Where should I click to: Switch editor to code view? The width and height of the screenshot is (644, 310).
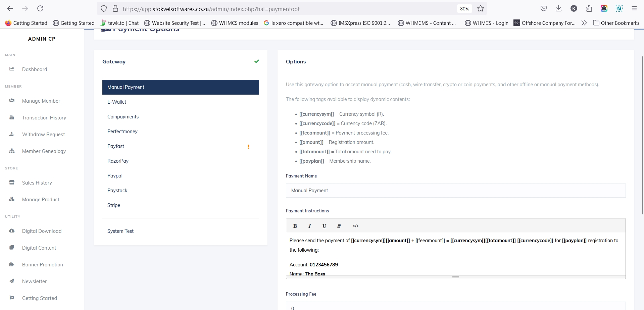356,226
